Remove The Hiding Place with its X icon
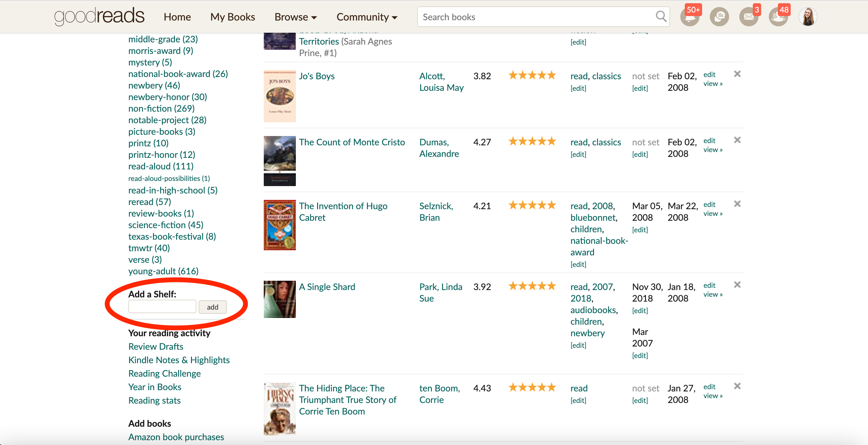Screen dimensions: 868x445 click(737, 386)
